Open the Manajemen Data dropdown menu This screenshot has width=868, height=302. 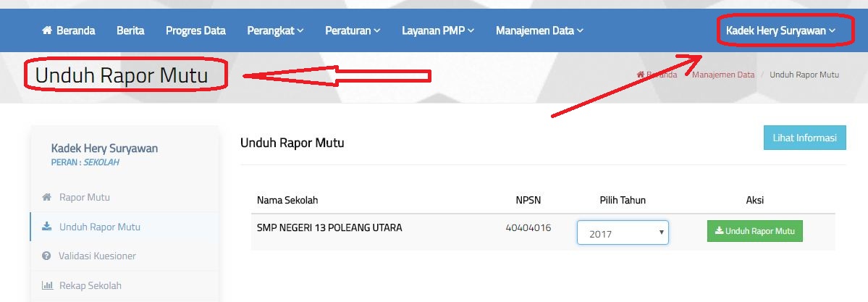pos(540,30)
